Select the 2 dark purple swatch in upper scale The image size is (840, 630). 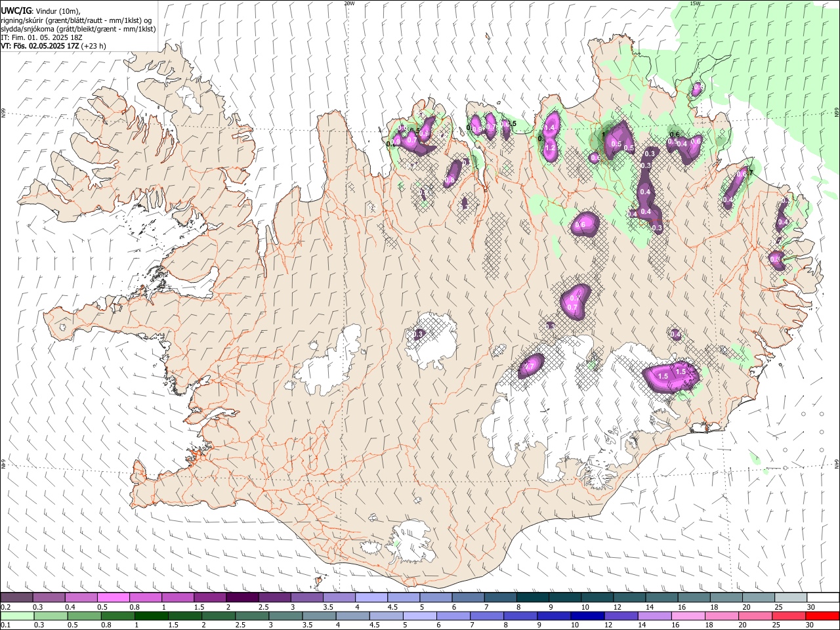coord(242,598)
